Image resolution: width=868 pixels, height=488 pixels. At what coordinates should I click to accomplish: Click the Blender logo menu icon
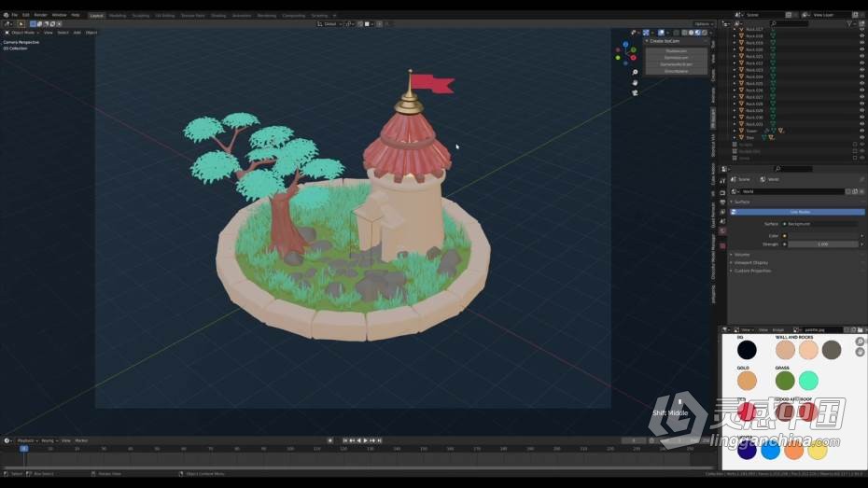(6, 15)
